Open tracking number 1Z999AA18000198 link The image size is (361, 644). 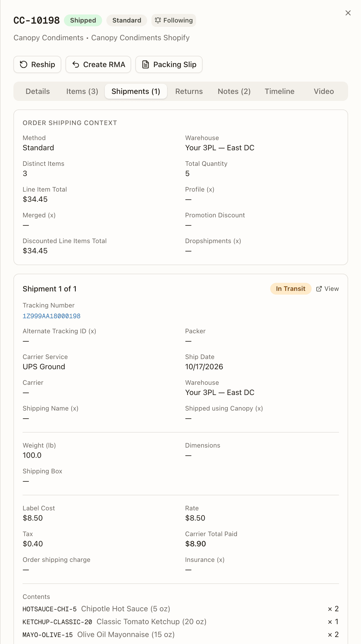click(52, 316)
